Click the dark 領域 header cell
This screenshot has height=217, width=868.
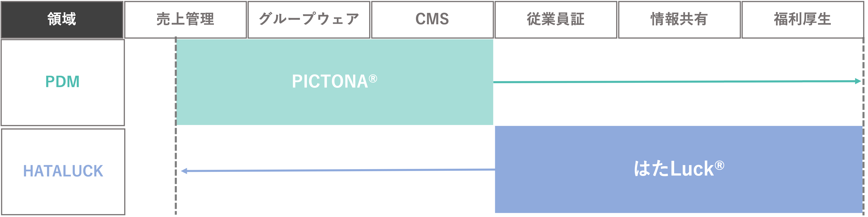[62, 20]
